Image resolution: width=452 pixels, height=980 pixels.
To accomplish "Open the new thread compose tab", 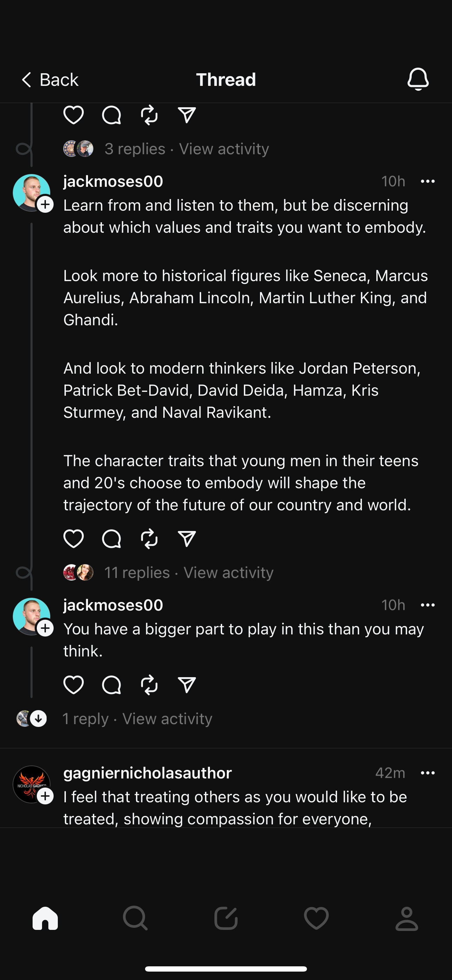I will [x=226, y=918].
